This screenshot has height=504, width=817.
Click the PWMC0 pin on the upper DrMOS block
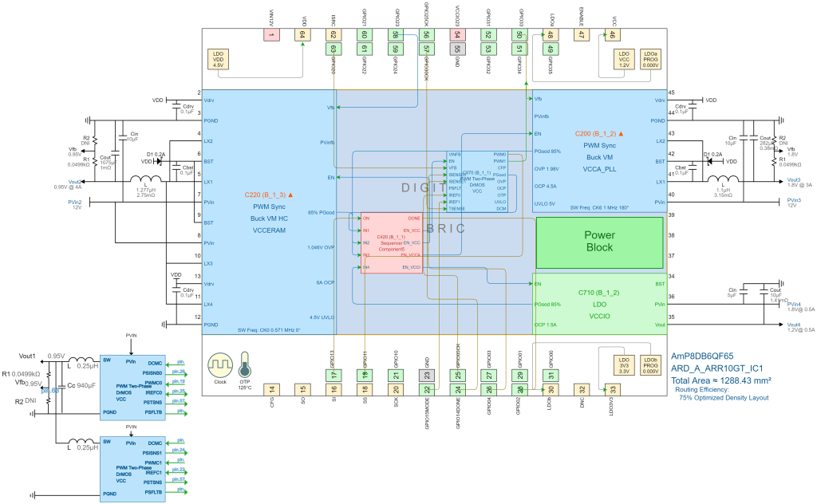tap(153, 383)
